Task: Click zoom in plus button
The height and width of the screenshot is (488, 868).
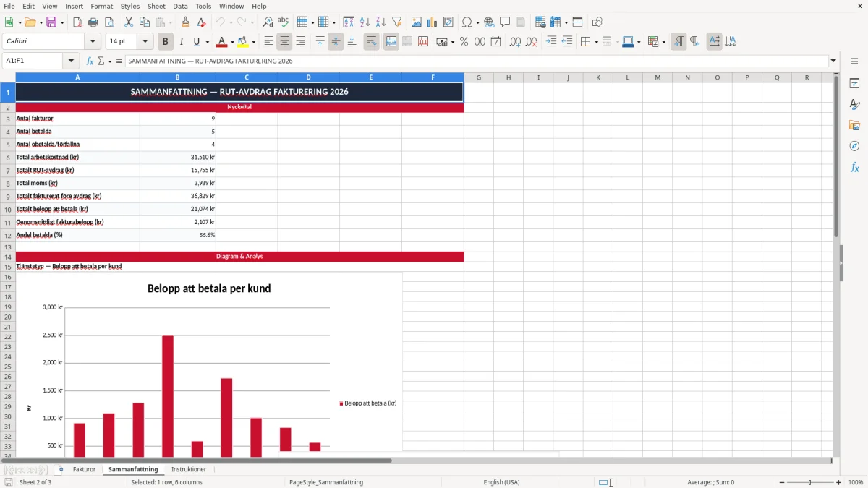Action: (x=838, y=482)
